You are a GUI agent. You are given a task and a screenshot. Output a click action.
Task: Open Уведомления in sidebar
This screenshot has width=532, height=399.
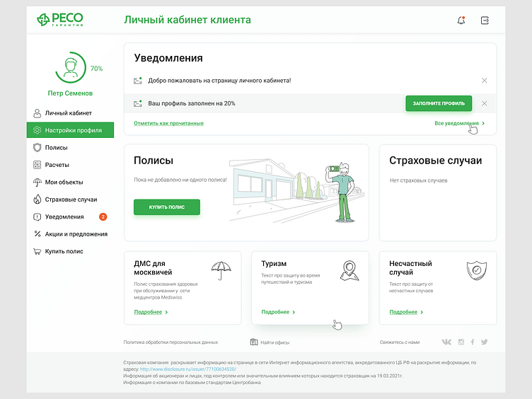tap(70, 216)
